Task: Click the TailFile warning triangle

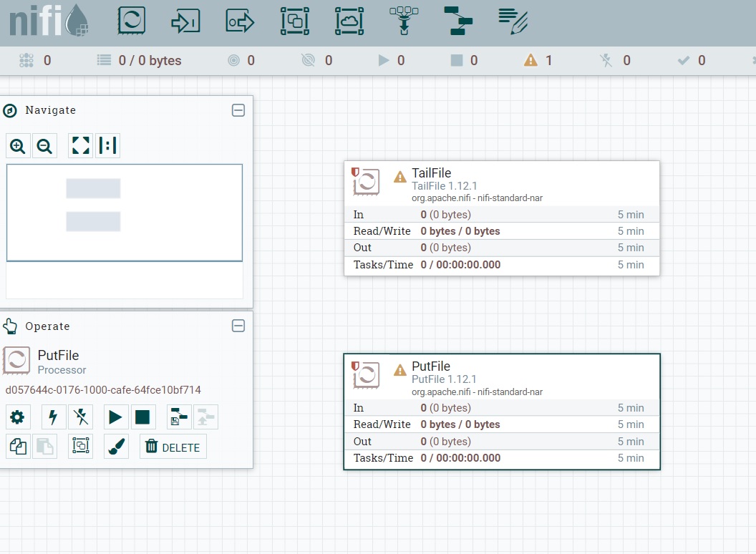Action: click(400, 177)
